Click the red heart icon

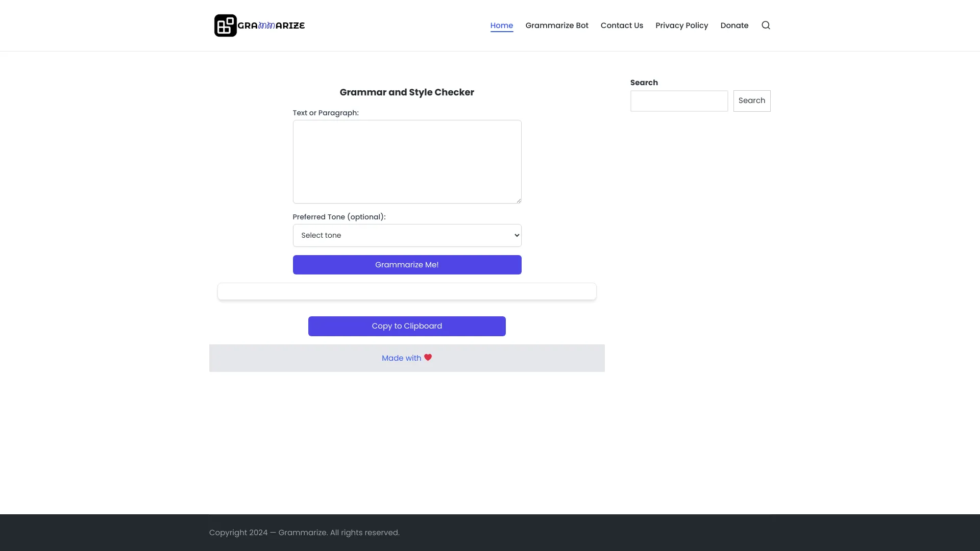point(428,358)
